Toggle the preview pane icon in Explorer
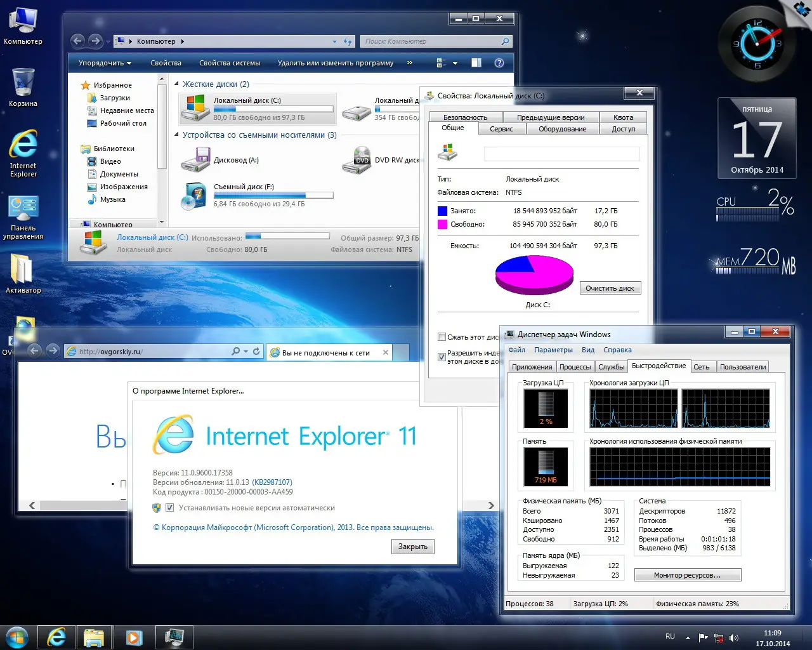This screenshot has height=650, width=812. (476, 63)
